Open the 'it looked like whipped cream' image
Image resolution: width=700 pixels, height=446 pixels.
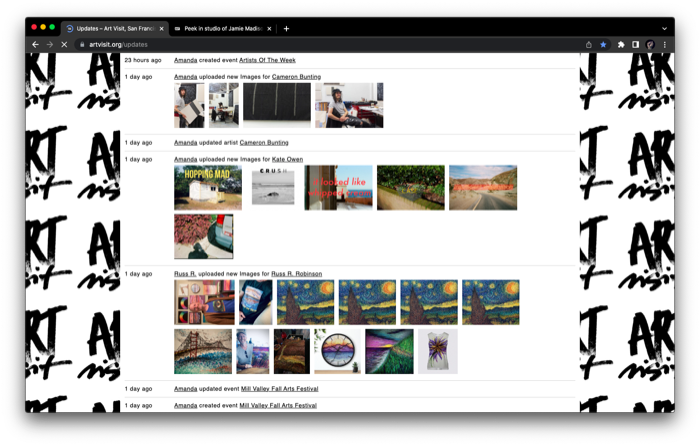(338, 188)
